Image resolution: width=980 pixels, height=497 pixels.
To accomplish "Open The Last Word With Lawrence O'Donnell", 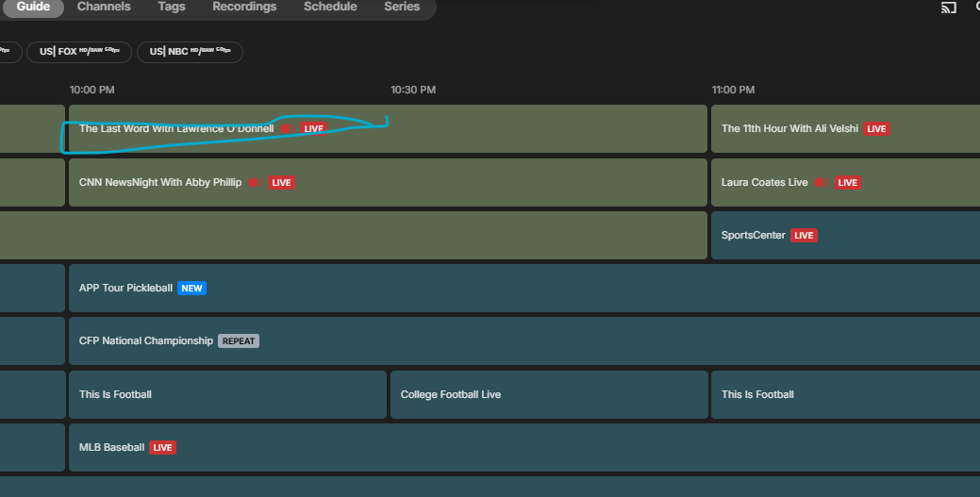I will click(388, 129).
